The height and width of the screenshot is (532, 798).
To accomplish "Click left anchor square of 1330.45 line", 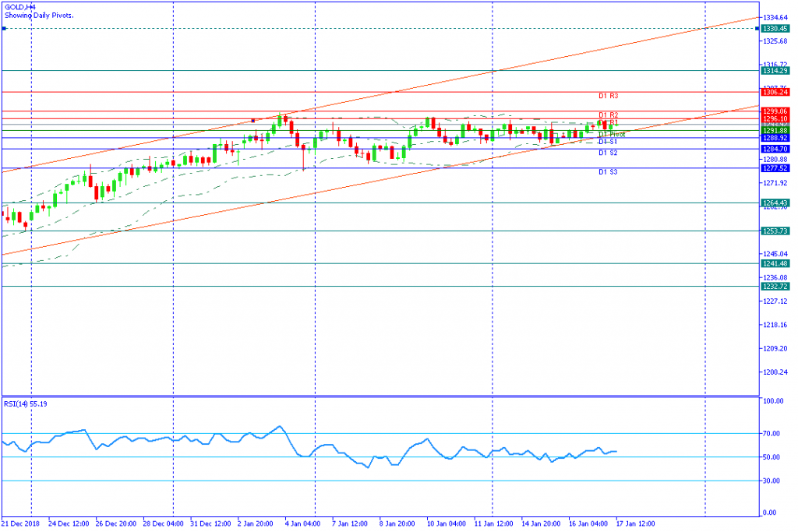I will [x=4, y=29].
